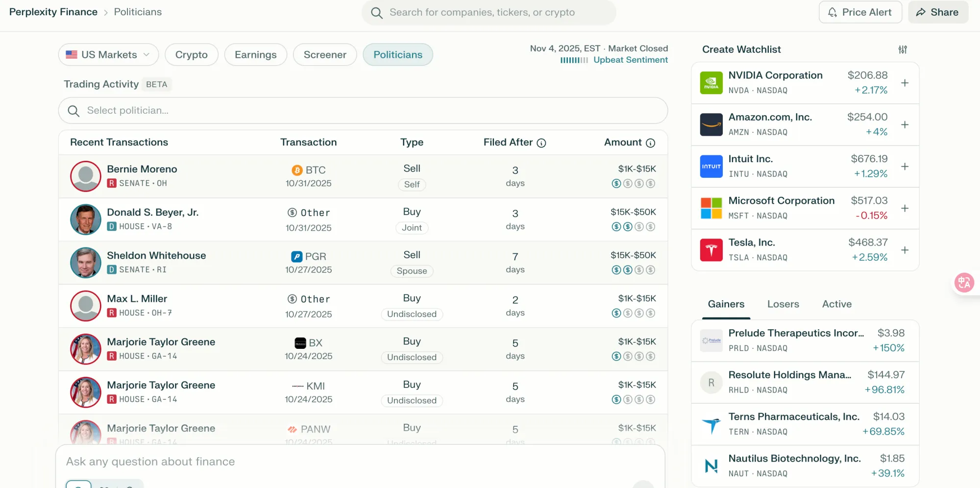Click the Share button

coord(938,12)
